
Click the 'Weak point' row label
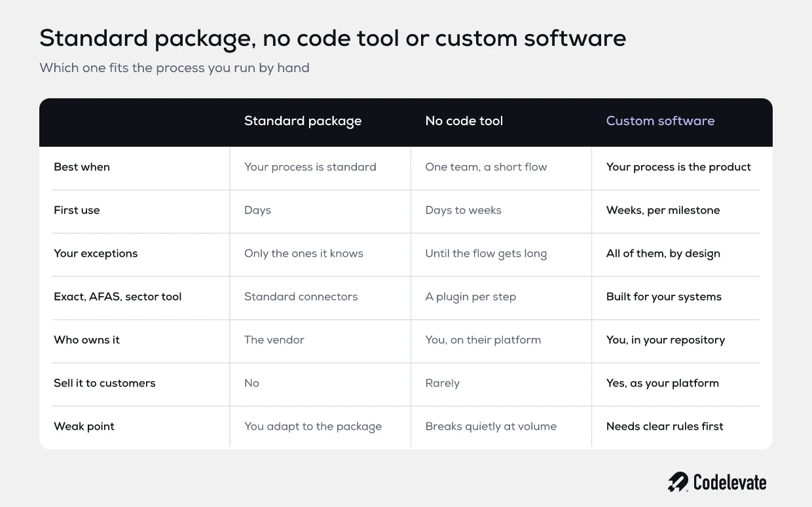coord(84,426)
